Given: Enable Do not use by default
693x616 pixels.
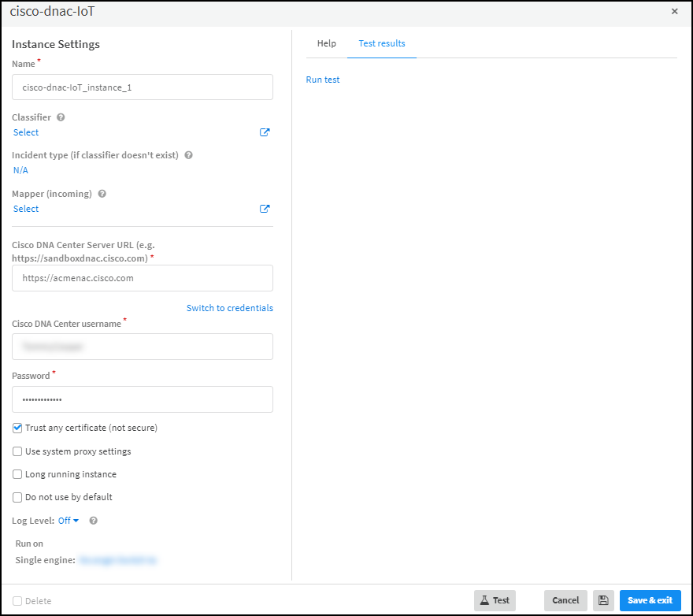Looking at the screenshot, I should (17, 497).
